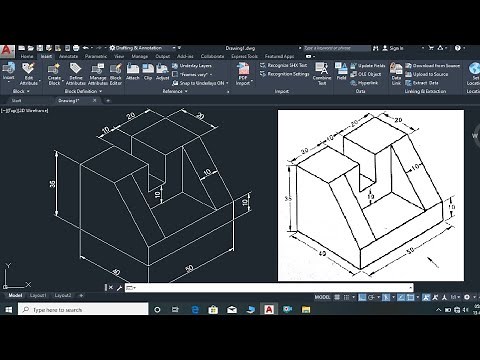Click Underlay Layers in Reference panel
The height and width of the screenshot is (360, 480).
(192, 66)
